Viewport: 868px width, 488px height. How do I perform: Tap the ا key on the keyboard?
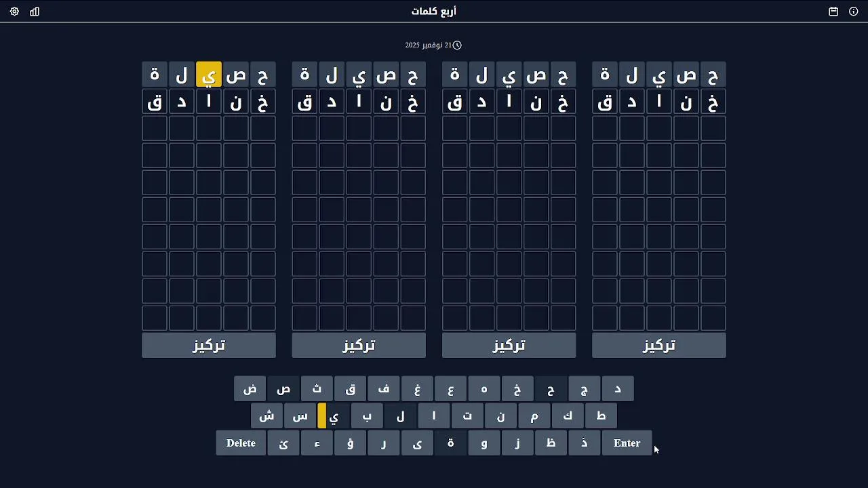click(434, 416)
